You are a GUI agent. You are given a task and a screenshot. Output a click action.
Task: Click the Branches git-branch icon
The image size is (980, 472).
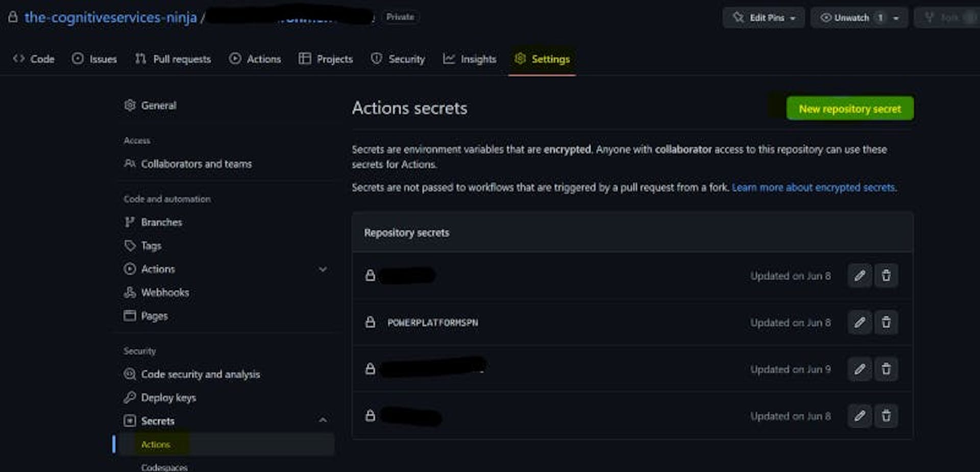tap(130, 222)
